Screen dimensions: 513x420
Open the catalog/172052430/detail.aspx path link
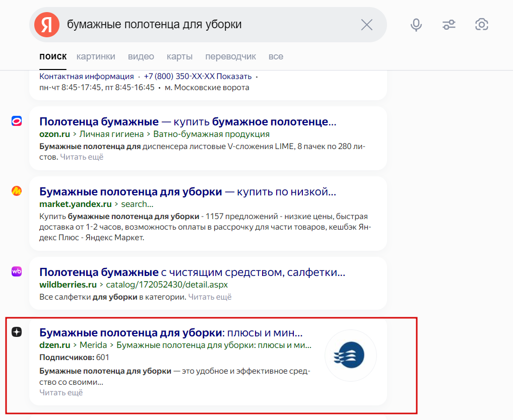pyautogui.click(x=167, y=285)
